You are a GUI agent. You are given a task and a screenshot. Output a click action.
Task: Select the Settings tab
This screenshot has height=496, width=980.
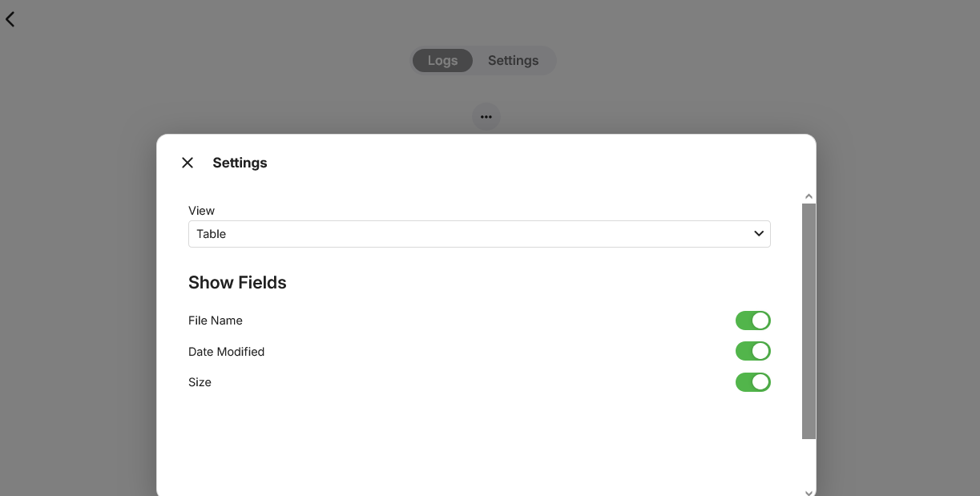tap(513, 61)
